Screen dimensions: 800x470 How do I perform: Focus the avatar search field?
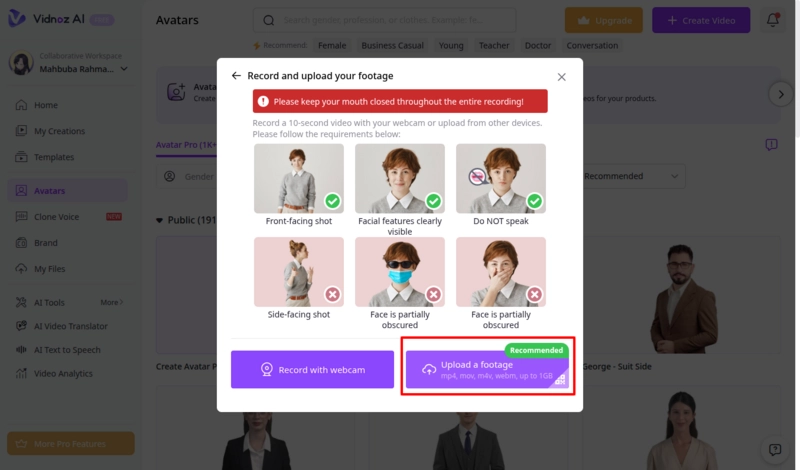pos(384,20)
